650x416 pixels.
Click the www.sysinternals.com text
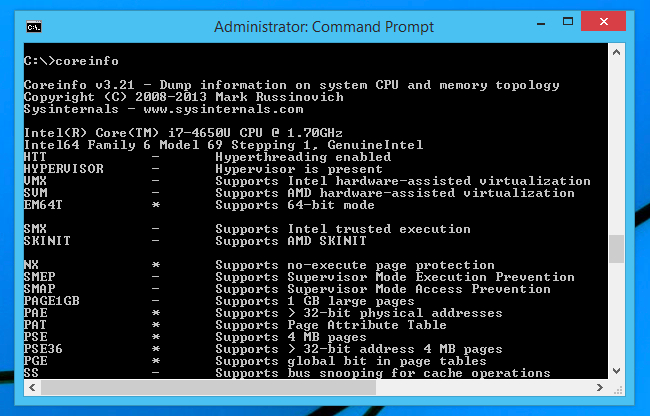[x=223, y=109]
